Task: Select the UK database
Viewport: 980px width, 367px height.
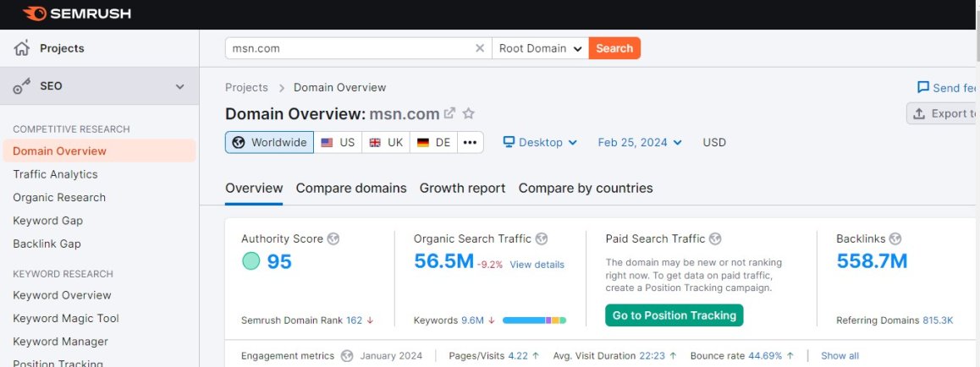Action: coord(386,142)
